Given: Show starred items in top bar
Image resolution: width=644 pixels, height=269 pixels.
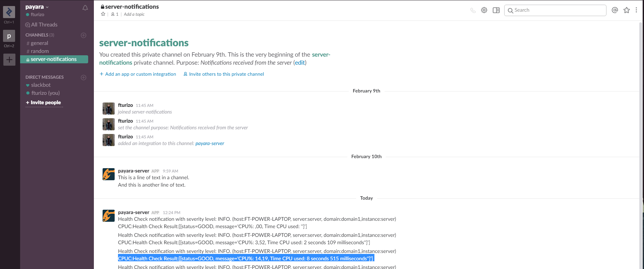Looking at the screenshot, I should point(626,10).
